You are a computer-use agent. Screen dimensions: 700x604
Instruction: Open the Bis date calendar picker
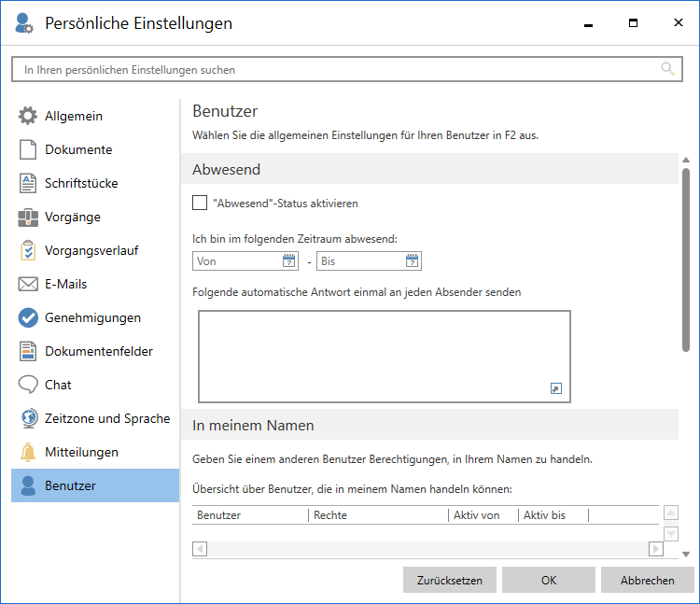tap(412, 261)
